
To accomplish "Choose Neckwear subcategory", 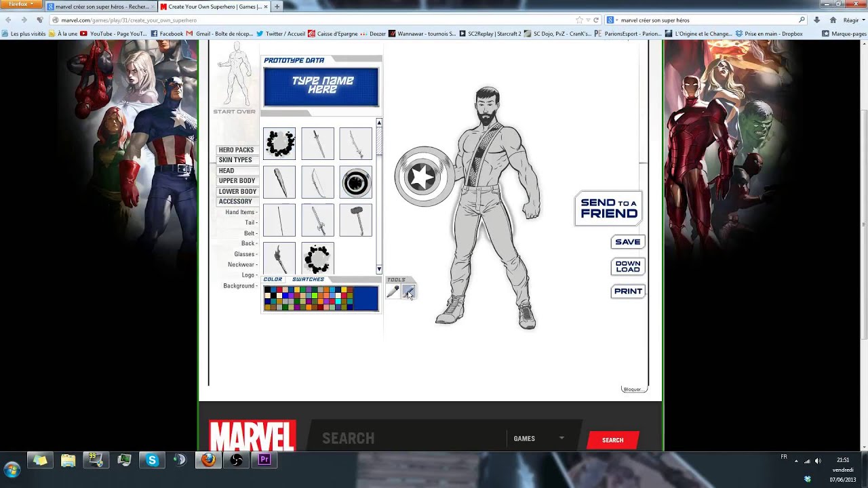I will click(241, 264).
